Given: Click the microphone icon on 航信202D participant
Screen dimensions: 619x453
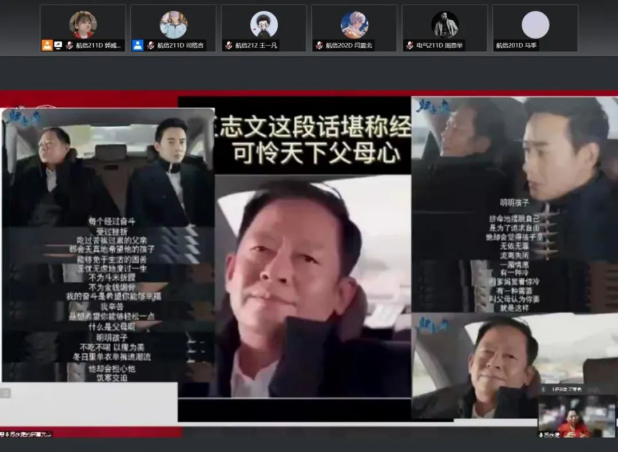Looking at the screenshot, I should pos(319,45).
